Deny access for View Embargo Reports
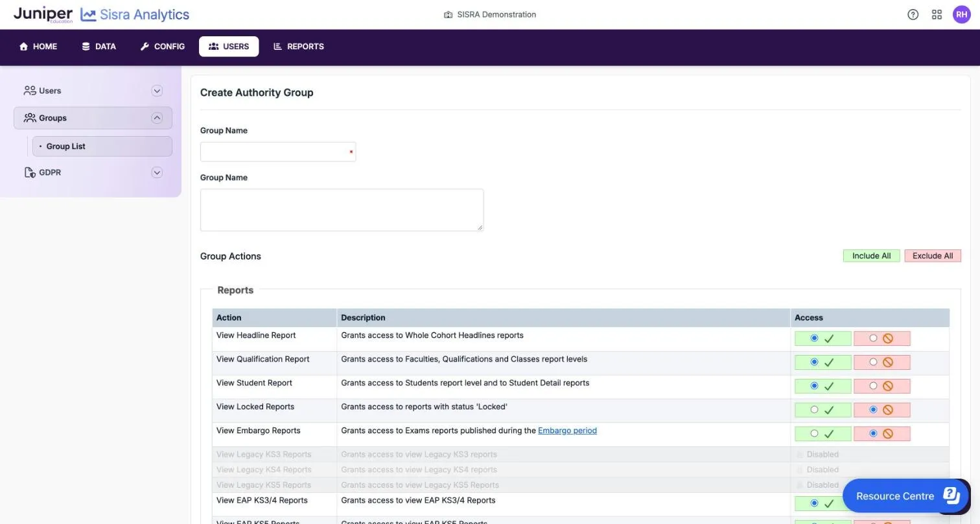 pyautogui.click(x=873, y=433)
